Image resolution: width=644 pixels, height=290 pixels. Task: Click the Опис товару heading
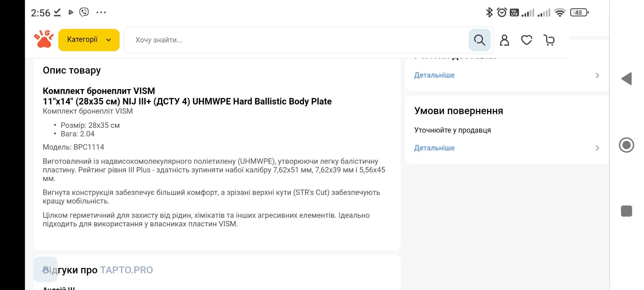tap(72, 70)
